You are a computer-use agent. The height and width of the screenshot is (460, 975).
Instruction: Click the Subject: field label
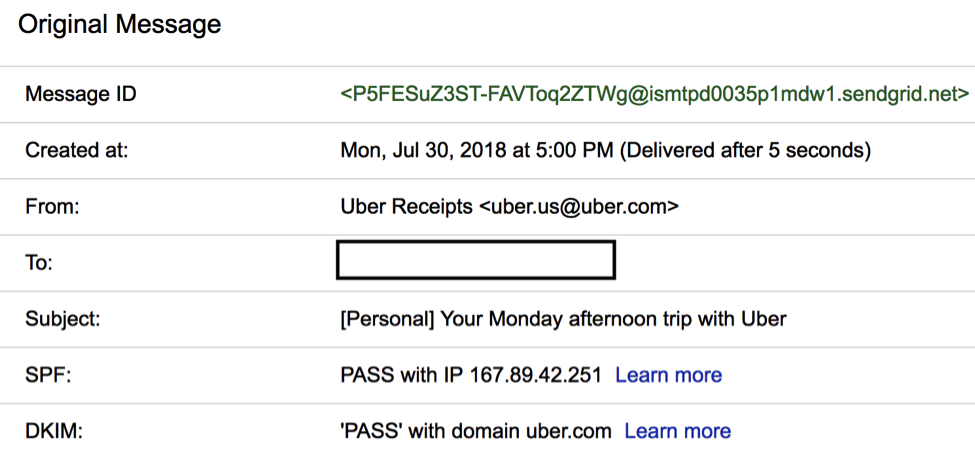coord(62,319)
